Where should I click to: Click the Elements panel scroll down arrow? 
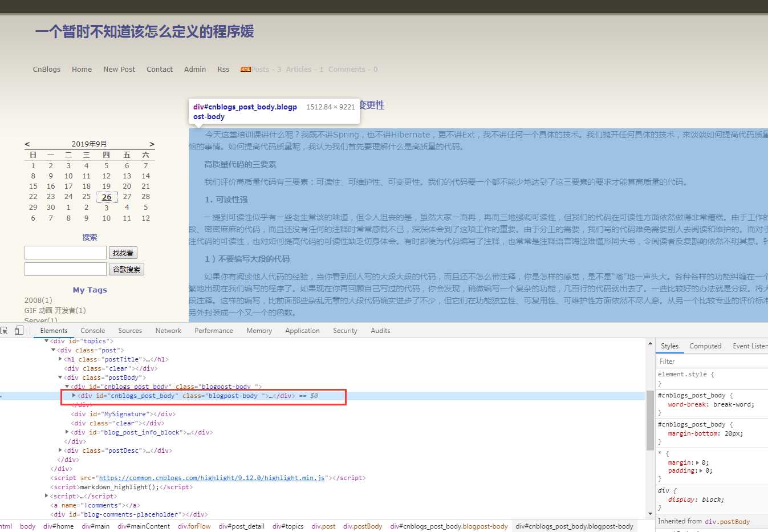pos(650,514)
